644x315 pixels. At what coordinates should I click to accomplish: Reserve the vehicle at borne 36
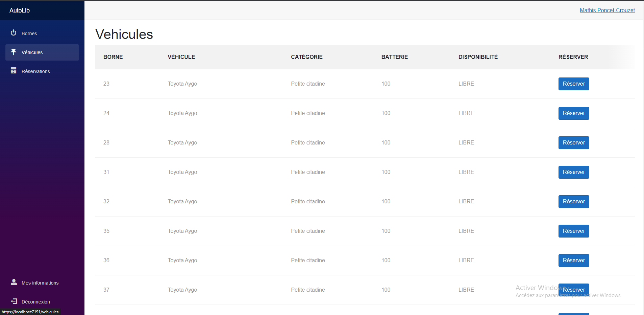(574, 261)
